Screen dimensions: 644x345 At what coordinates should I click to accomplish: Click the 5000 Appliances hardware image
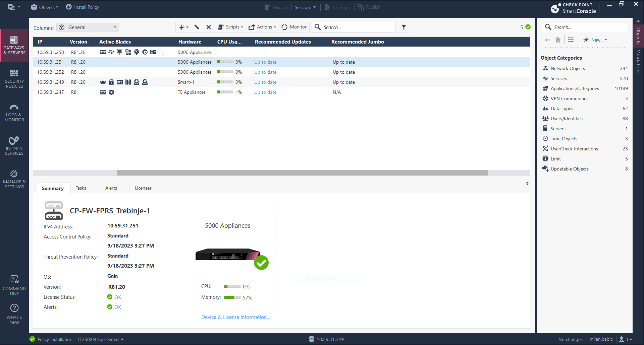point(228,255)
